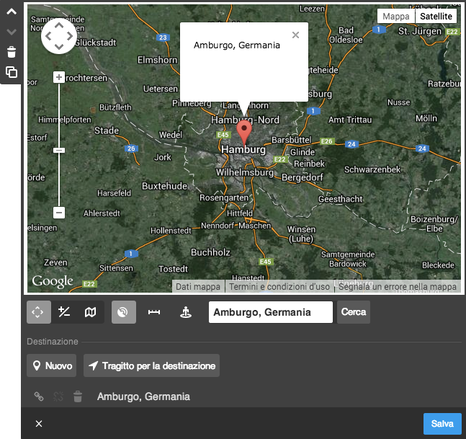This screenshot has width=466, height=439.
Task: Pan the map up with the arrow
Action: pos(59,25)
